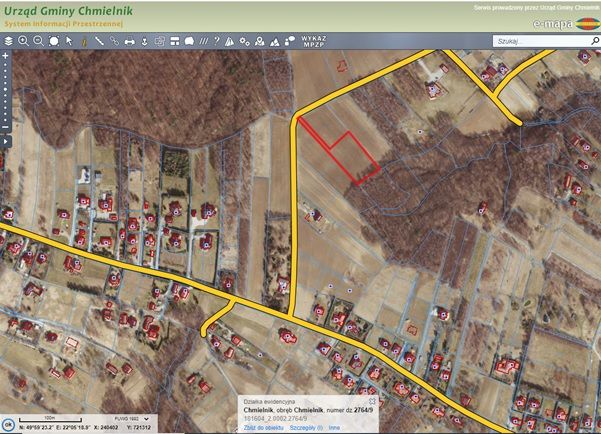Zoom in with the plus on zoom slider
Image resolution: width=601 pixels, height=434 pixels.
5,56
